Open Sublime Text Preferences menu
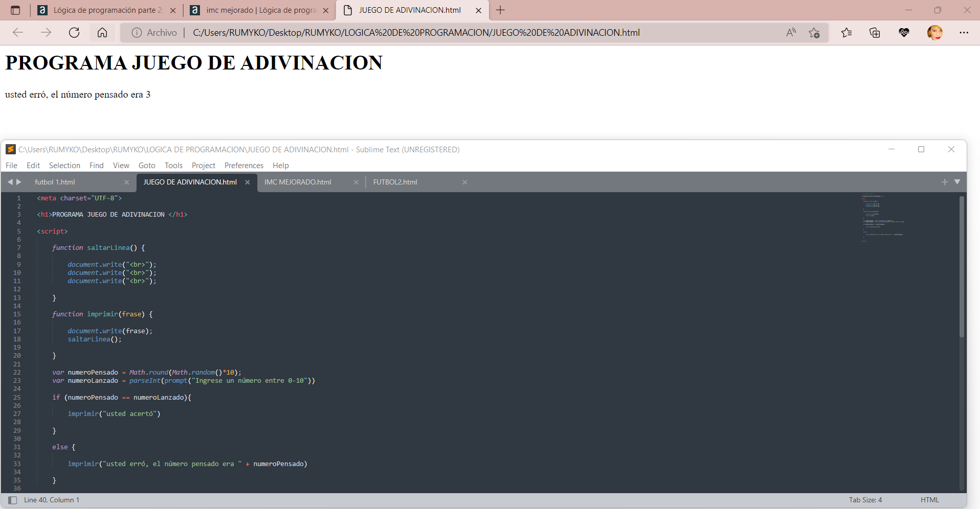 (x=244, y=165)
